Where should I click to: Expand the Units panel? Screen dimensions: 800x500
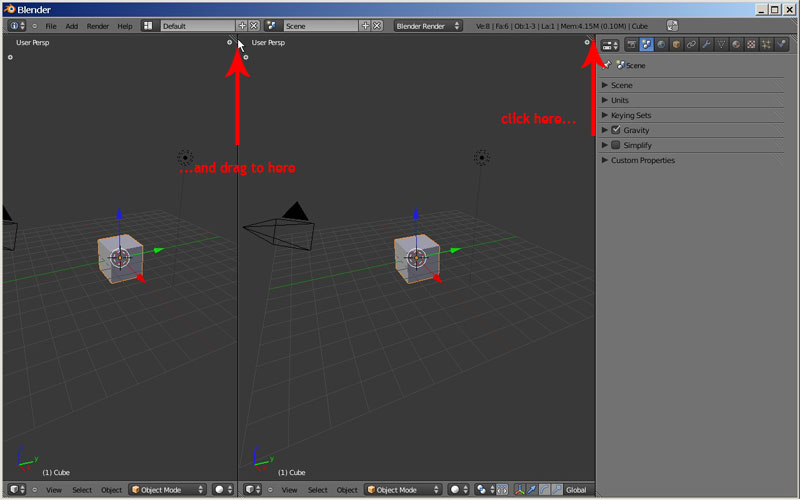click(620, 100)
